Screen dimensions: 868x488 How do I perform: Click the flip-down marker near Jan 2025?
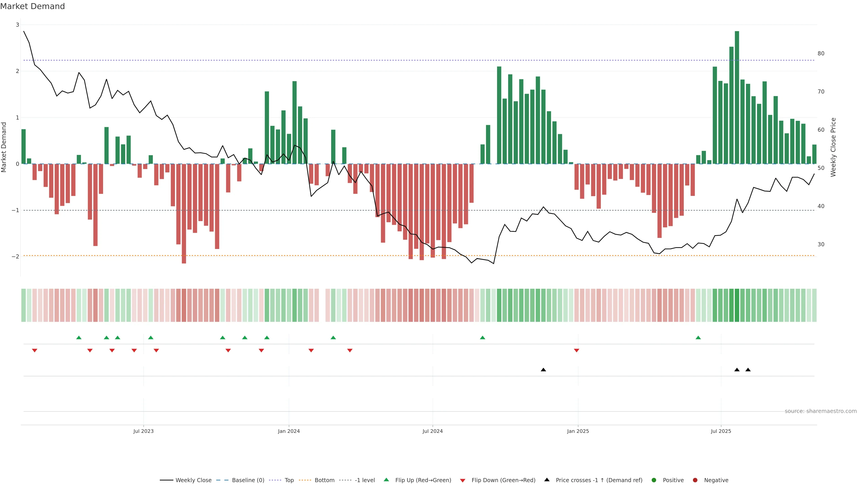(x=577, y=351)
